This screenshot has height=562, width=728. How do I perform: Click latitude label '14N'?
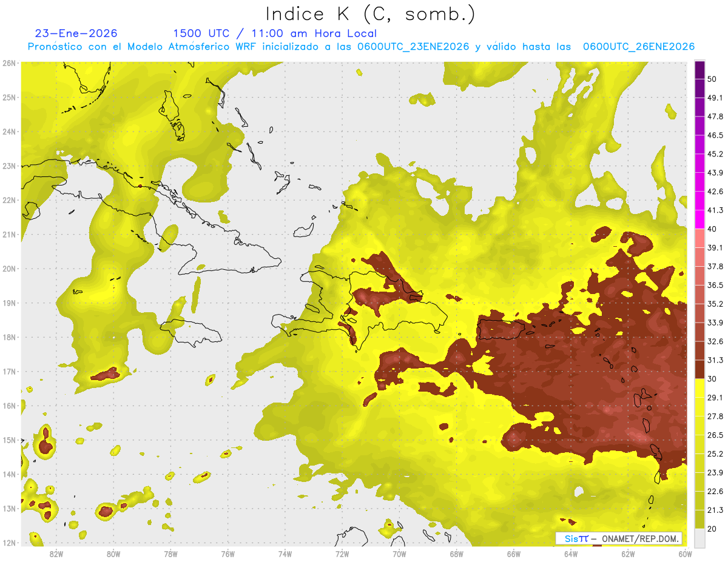(x=9, y=474)
